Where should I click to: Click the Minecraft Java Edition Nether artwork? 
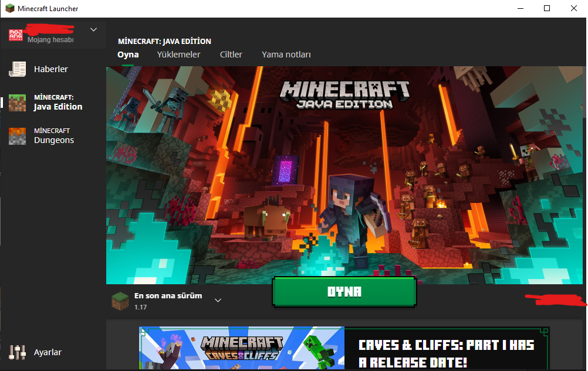click(344, 175)
